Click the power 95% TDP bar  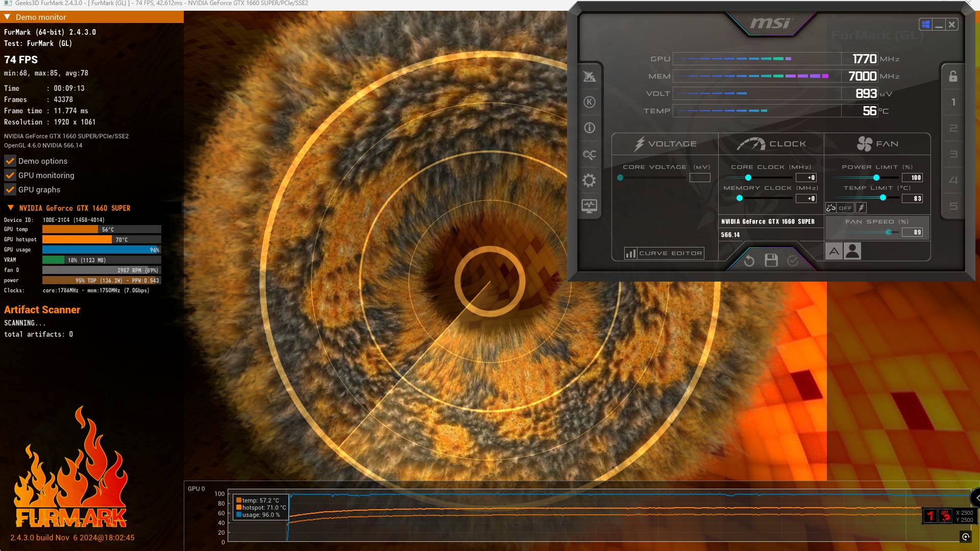[x=102, y=280]
